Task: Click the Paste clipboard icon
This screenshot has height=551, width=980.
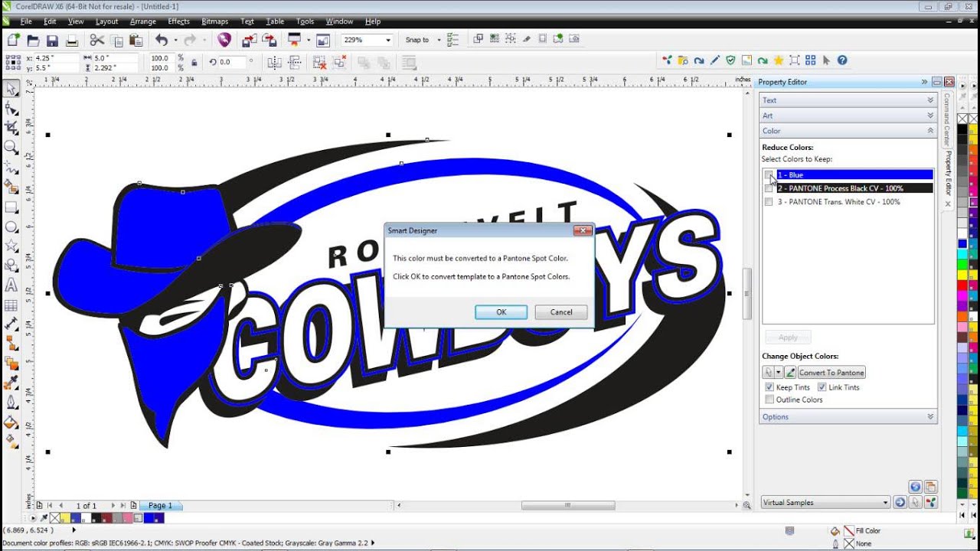Action: coord(136,41)
